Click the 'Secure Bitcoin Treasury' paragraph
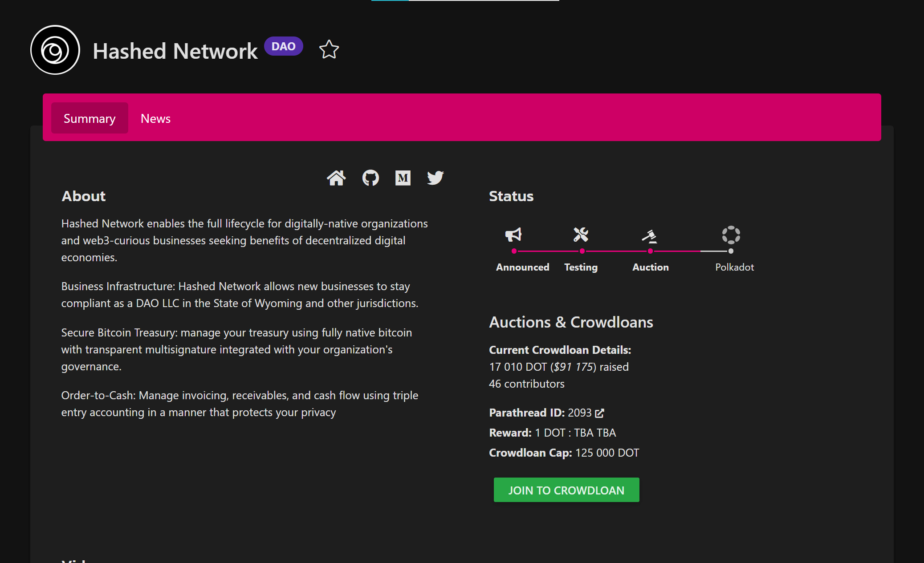Screen dimensions: 924x563 click(x=236, y=349)
